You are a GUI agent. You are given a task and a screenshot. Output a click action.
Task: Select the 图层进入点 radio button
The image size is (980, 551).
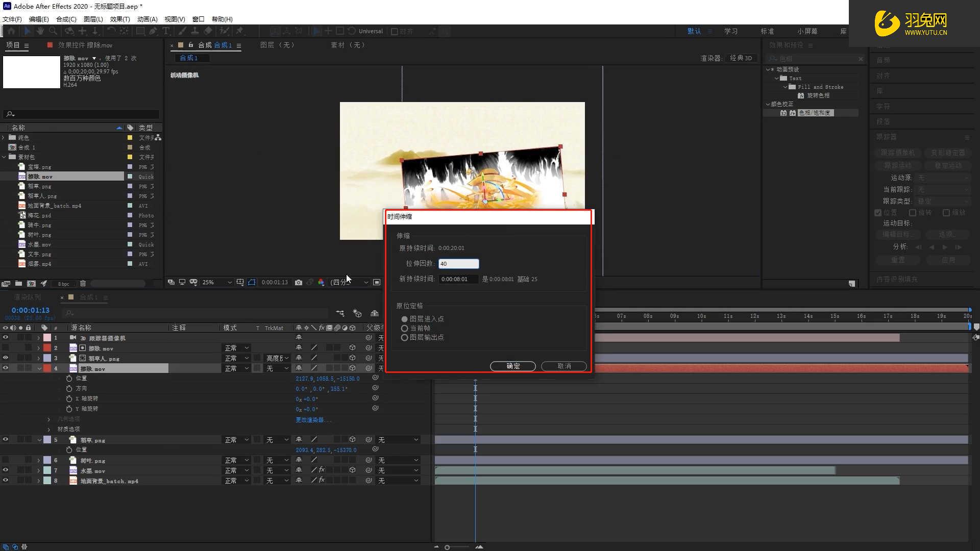click(x=404, y=319)
